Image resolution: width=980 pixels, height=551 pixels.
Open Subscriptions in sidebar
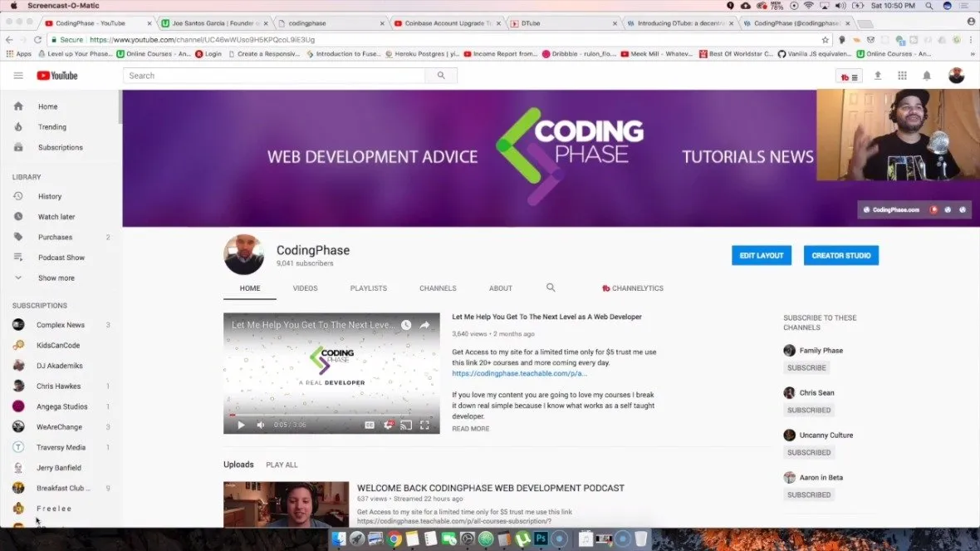coord(60,148)
